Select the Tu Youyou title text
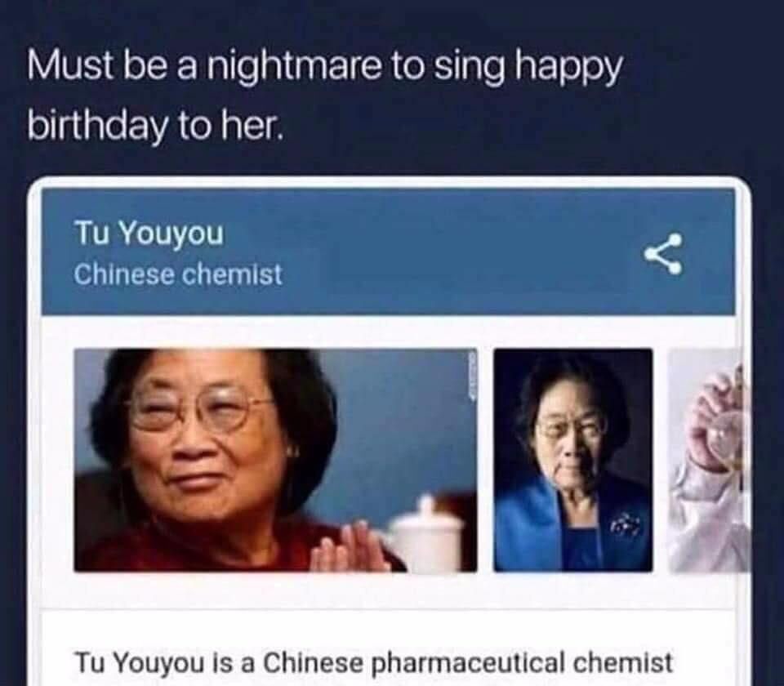Image resolution: width=784 pixels, height=686 pixels. [x=149, y=233]
